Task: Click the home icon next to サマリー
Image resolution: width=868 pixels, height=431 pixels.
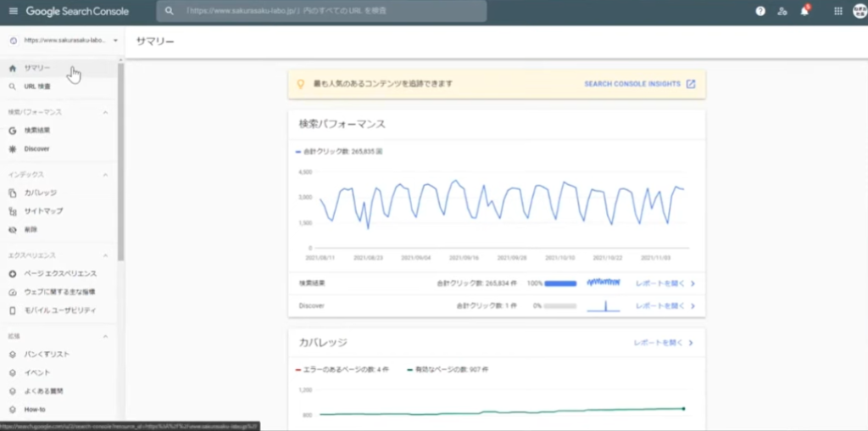Action: coord(13,68)
